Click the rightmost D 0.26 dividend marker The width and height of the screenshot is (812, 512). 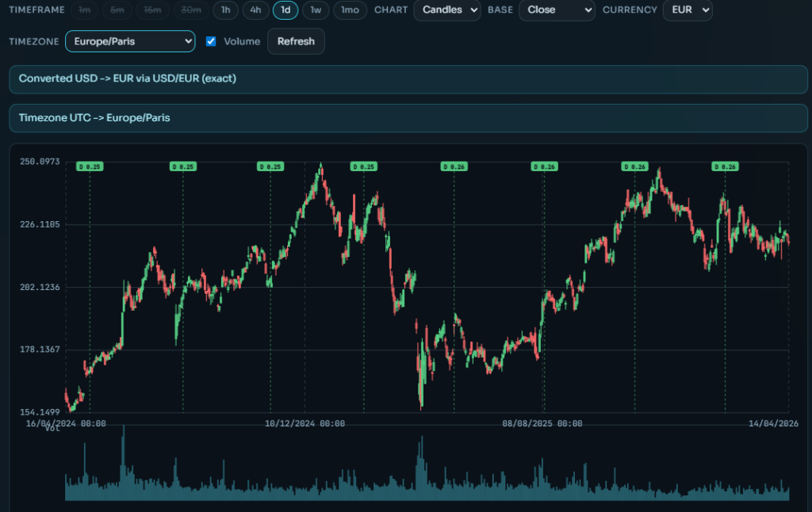click(x=725, y=166)
